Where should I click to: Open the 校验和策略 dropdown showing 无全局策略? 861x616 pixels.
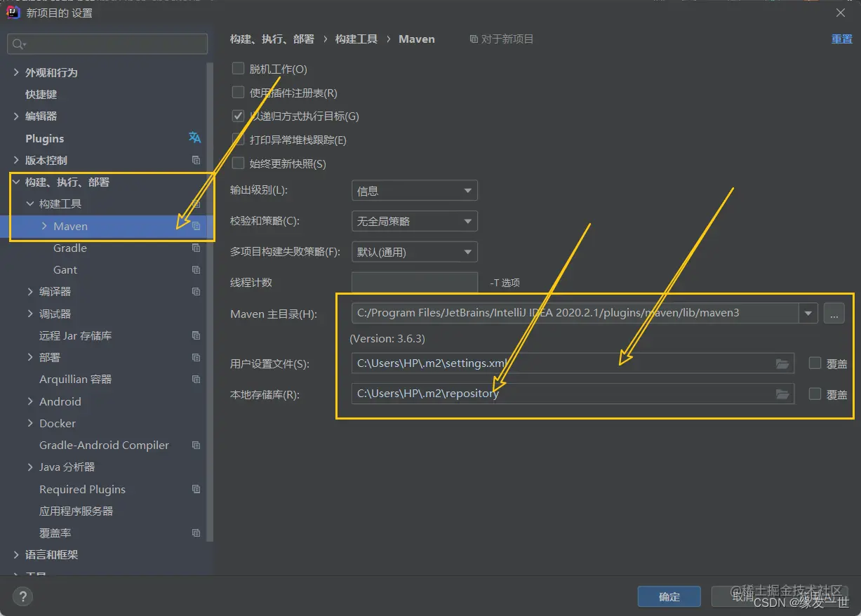point(414,221)
